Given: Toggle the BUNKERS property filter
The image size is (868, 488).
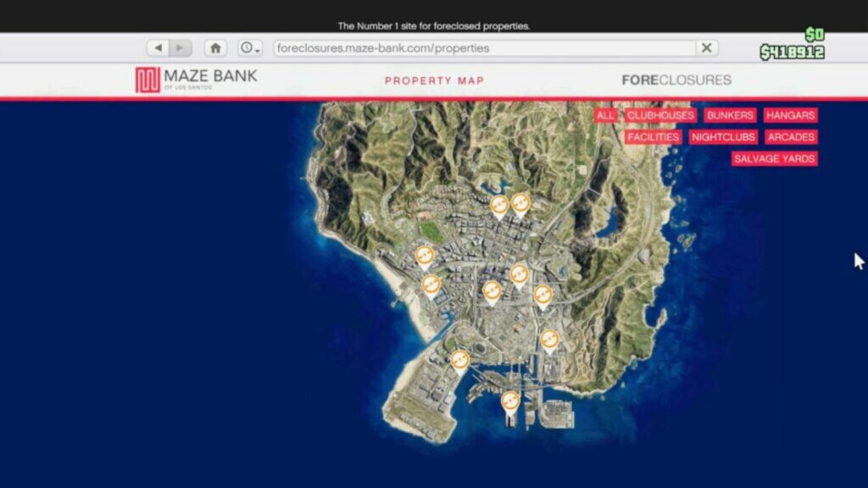Looking at the screenshot, I should tap(729, 115).
